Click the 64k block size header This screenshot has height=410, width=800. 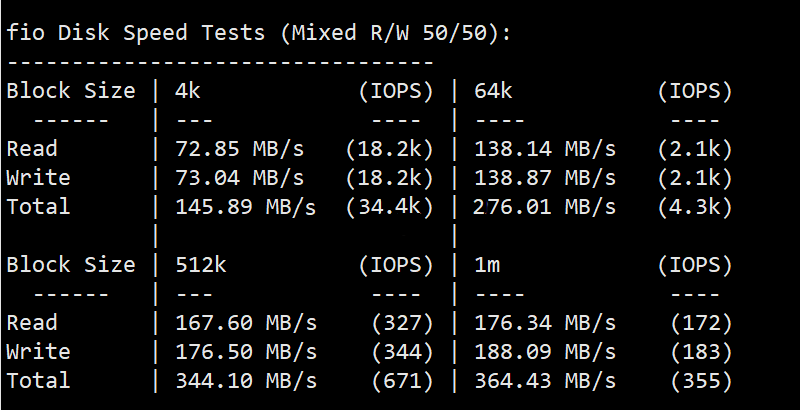[493, 91]
